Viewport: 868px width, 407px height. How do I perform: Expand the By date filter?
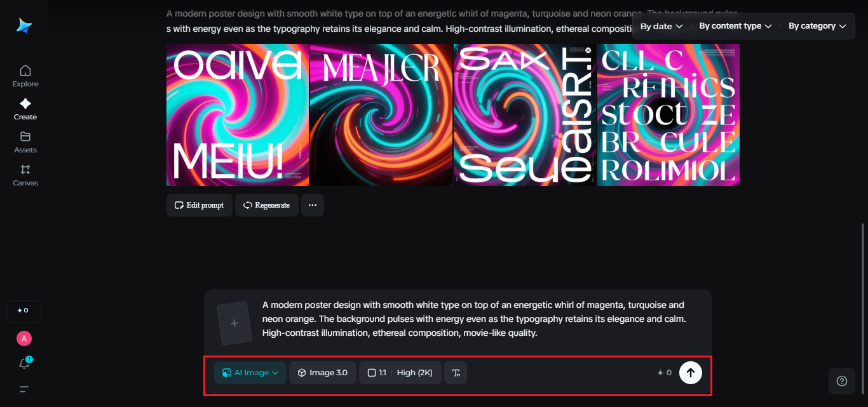pos(661,26)
